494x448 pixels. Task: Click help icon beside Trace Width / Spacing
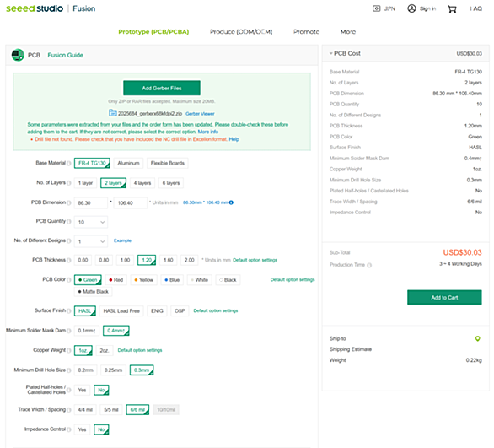(x=68, y=410)
